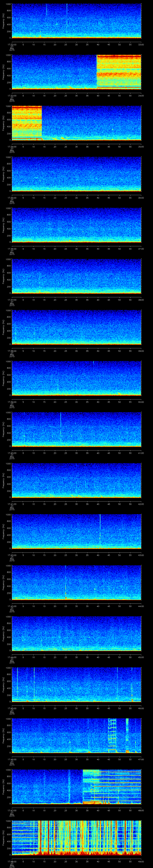This screenshot has height=868, width=153.
Task: Click the spectrogram panel starting at 17:39:00
Action: [x=76, y=378]
